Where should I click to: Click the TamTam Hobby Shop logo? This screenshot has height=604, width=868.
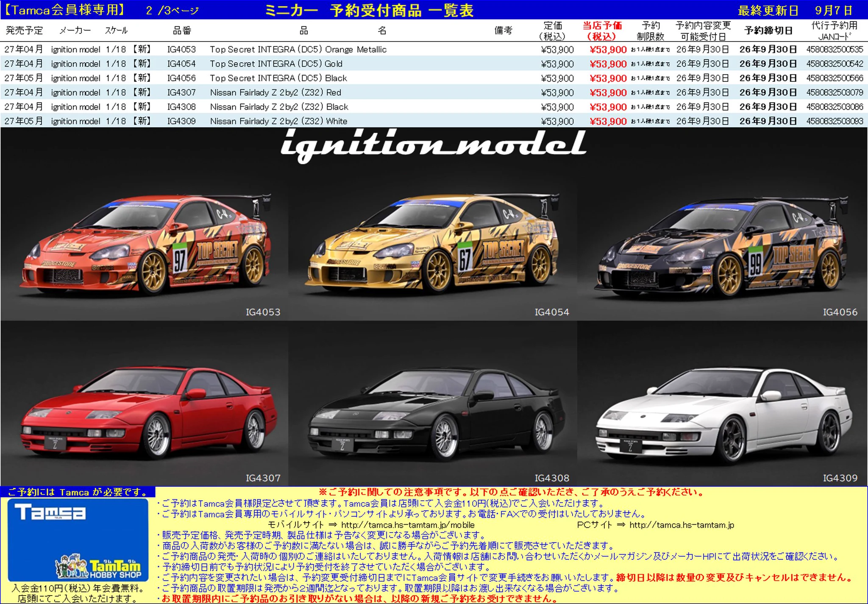(x=99, y=567)
